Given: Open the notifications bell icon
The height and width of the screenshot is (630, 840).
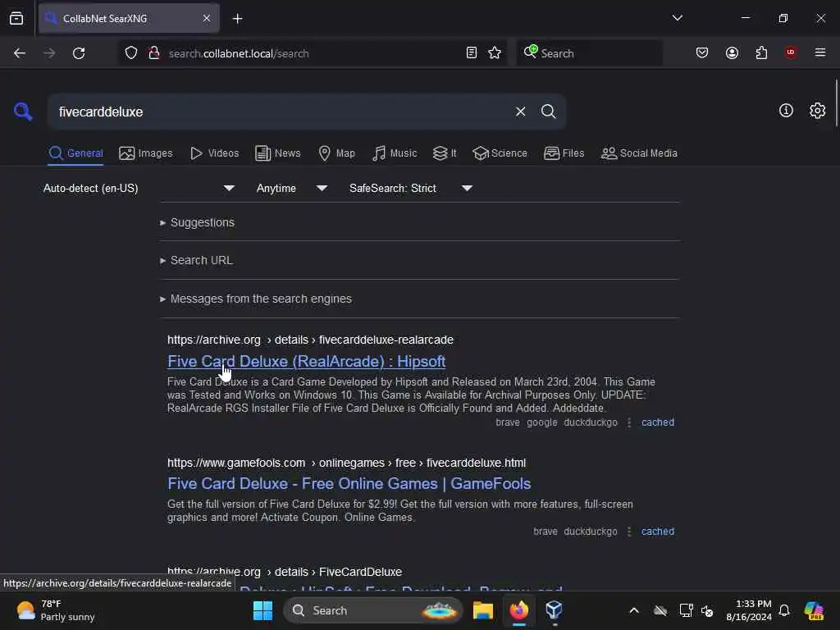Looking at the screenshot, I should click(x=784, y=610).
